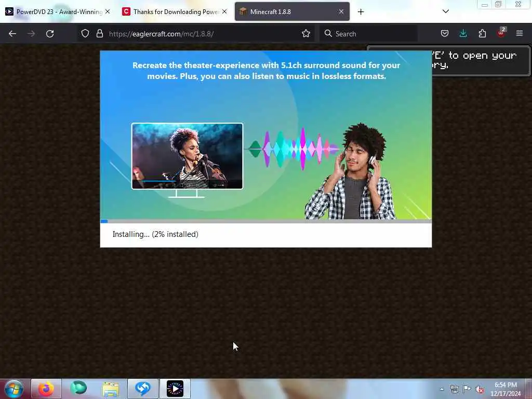Click the Search input box
The width and height of the screenshot is (532, 399).
point(368,34)
